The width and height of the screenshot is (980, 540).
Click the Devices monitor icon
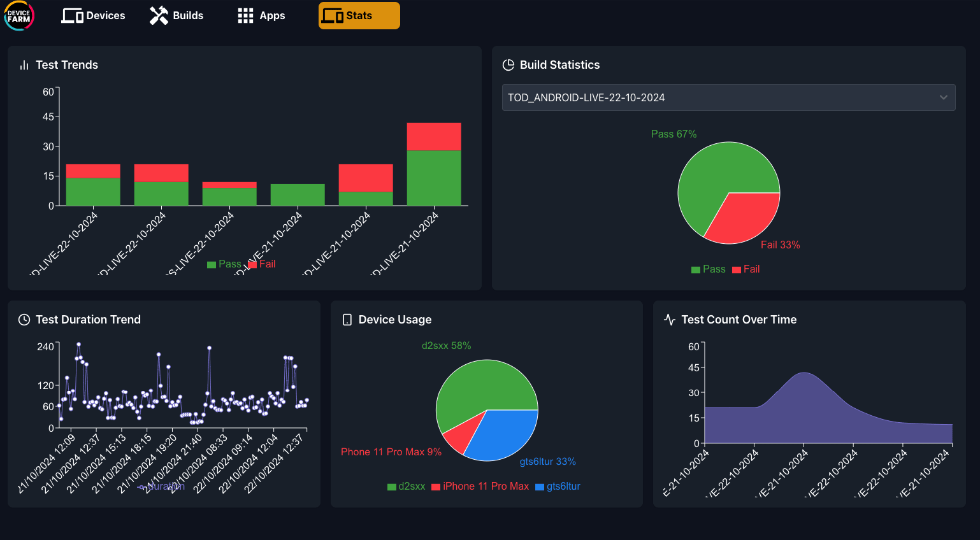(x=72, y=16)
